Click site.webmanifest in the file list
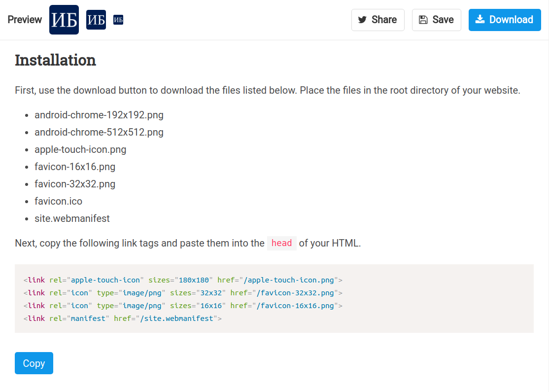This screenshot has height=392, width=549. (x=72, y=218)
